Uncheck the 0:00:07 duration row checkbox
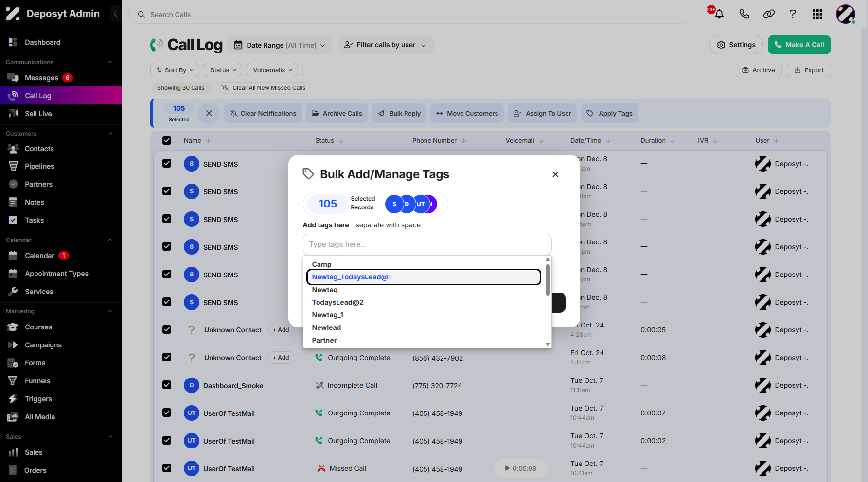Viewport: 868px width, 482px height. [167, 413]
